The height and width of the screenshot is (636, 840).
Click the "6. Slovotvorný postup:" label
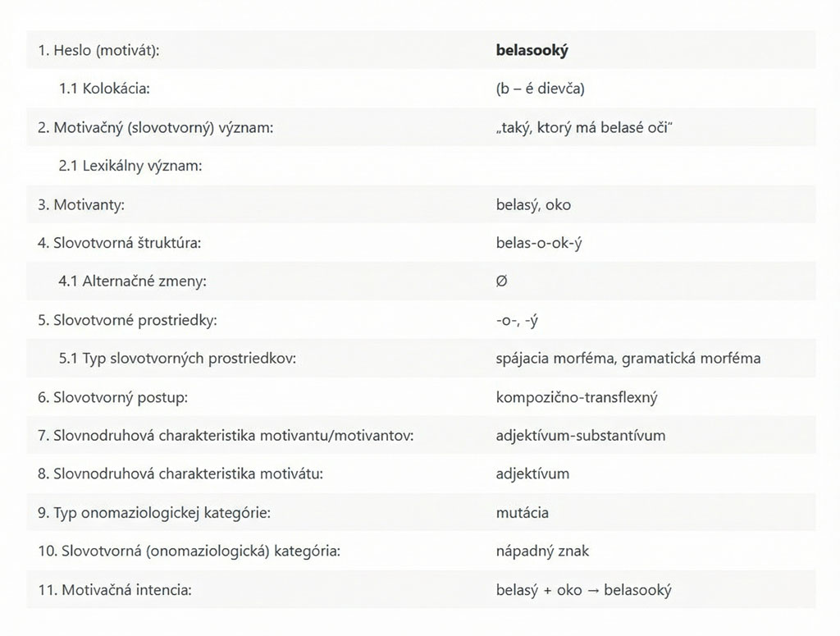coord(113,397)
